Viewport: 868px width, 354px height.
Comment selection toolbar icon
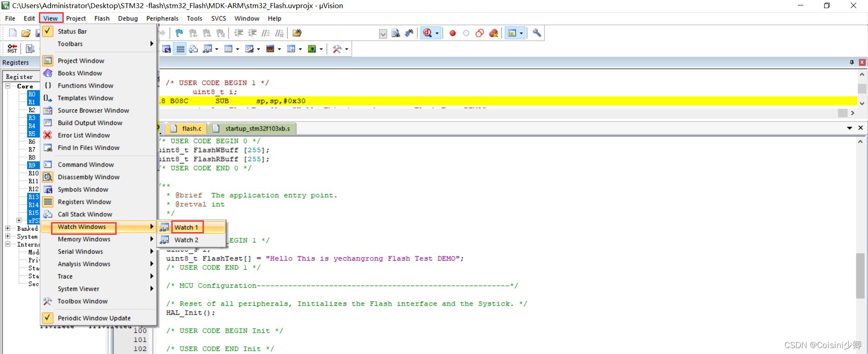pyautogui.click(x=266, y=33)
